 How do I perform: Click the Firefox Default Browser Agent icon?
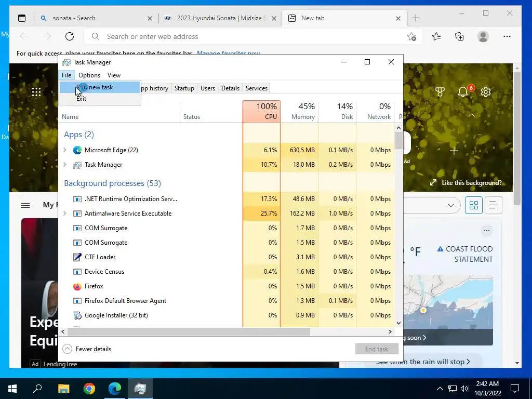tap(77, 301)
